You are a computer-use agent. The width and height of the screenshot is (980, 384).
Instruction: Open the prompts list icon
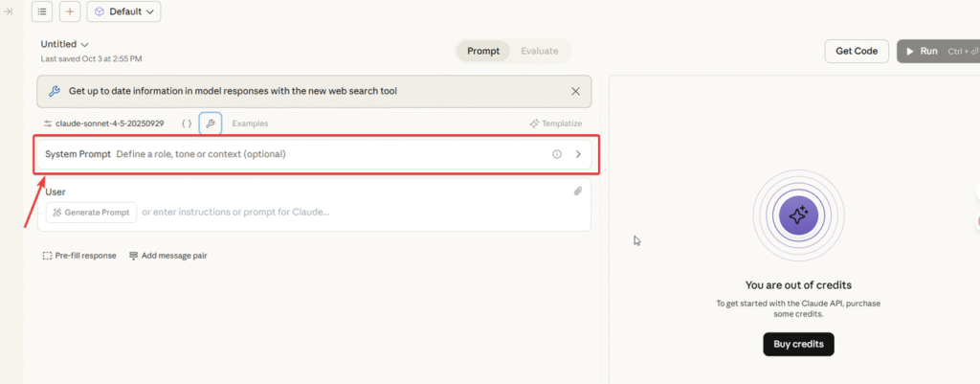click(x=43, y=11)
